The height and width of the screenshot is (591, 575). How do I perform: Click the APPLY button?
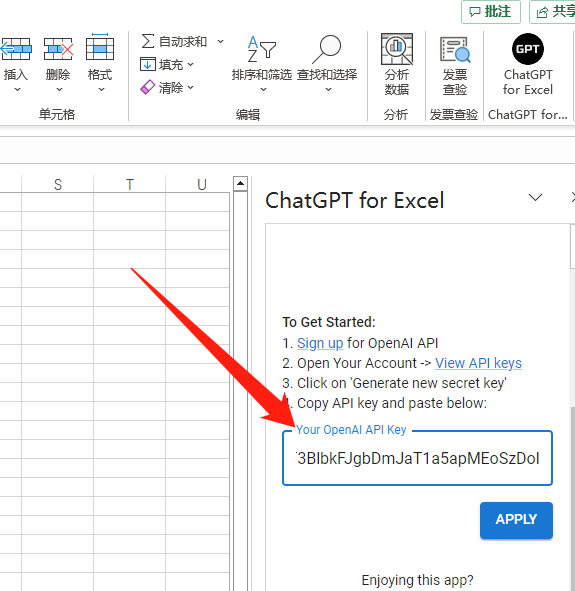coord(516,520)
